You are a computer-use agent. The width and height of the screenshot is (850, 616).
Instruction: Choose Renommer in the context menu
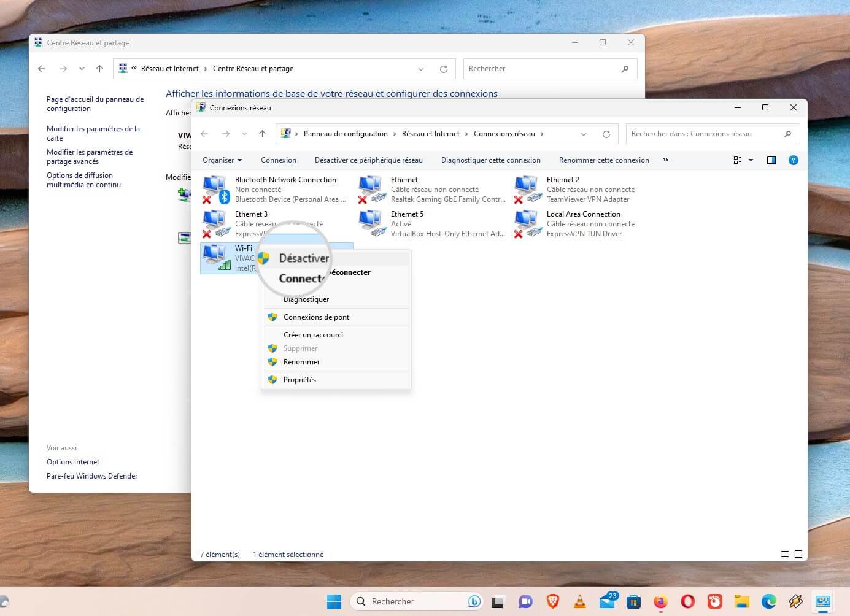[x=336, y=362]
